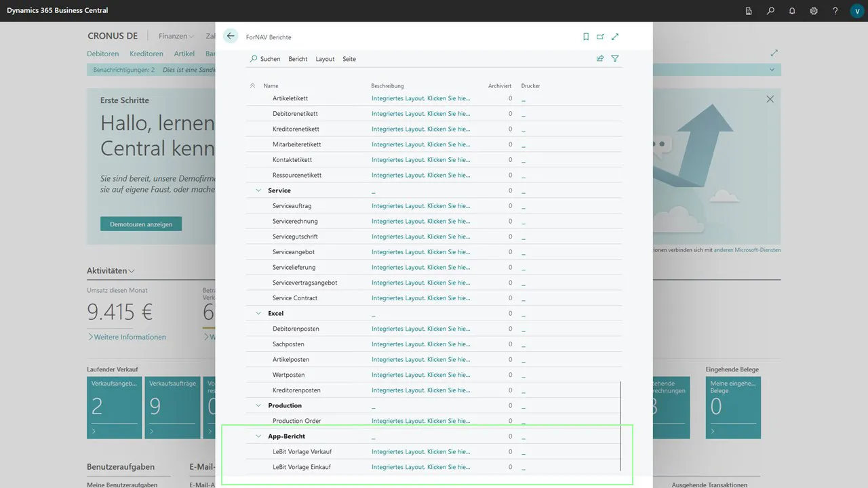
Task: Go to Artikel in the background navigation
Action: [x=184, y=54]
